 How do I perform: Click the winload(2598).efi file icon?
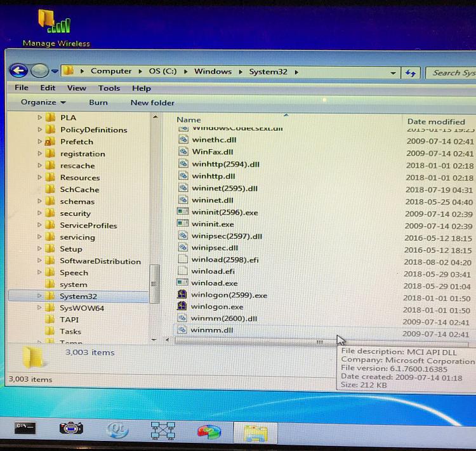182,259
